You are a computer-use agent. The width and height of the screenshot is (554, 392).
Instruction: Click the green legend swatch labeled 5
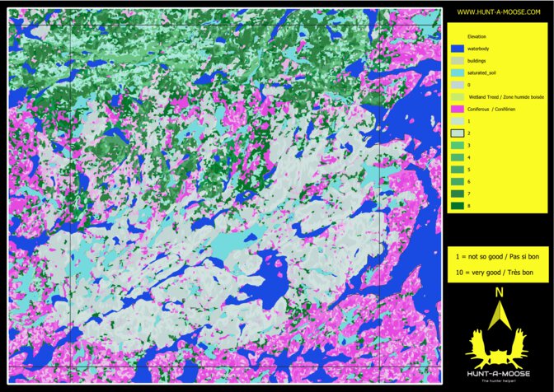coord(458,170)
